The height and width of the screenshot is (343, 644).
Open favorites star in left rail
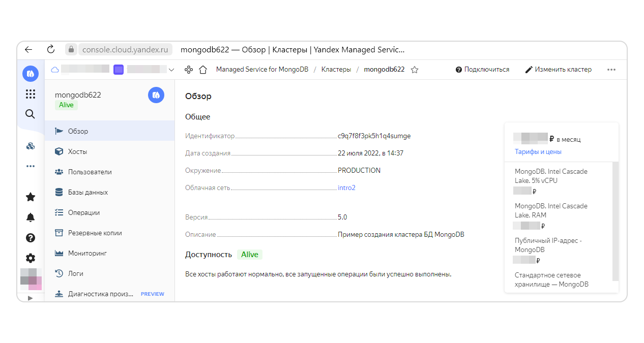click(x=31, y=197)
